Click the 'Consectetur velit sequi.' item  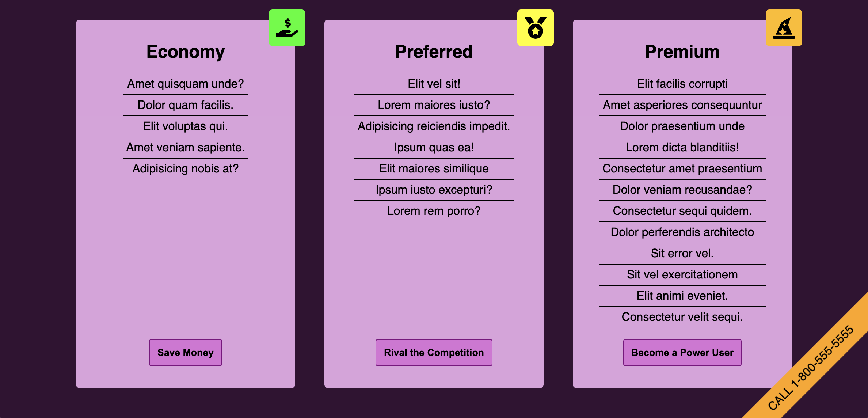(x=682, y=317)
